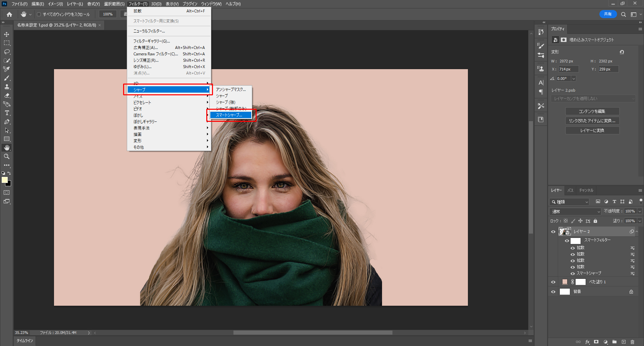Viewport: 644px width, 346px height.
Task: Click the 共有 share button
Action: pos(608,14)
